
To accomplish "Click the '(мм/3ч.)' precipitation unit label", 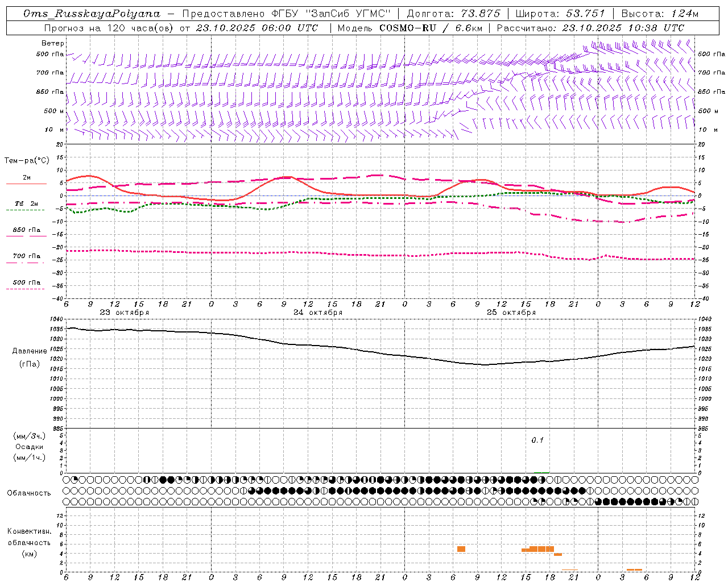I will [x=30, y=436].
